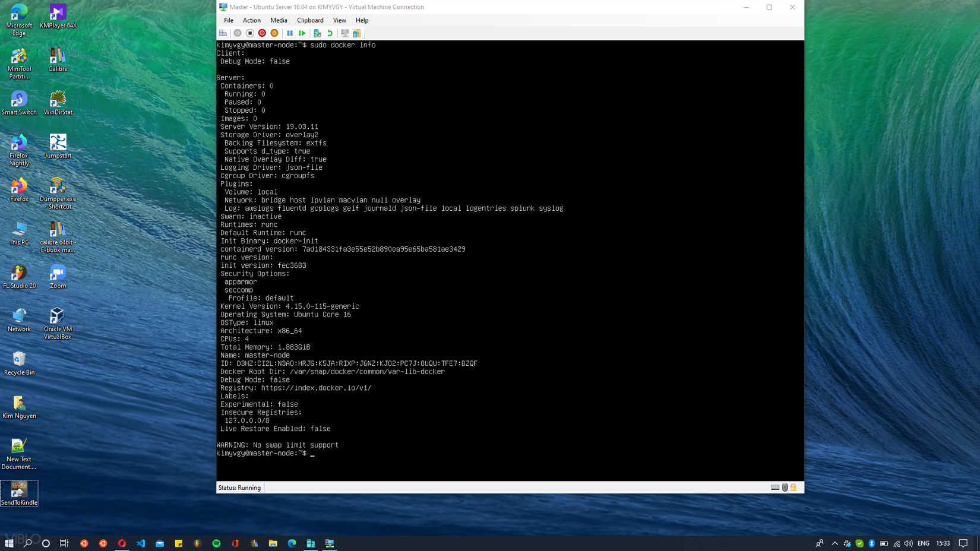Open the File menu
980x551 pixels.
[229, 20]
